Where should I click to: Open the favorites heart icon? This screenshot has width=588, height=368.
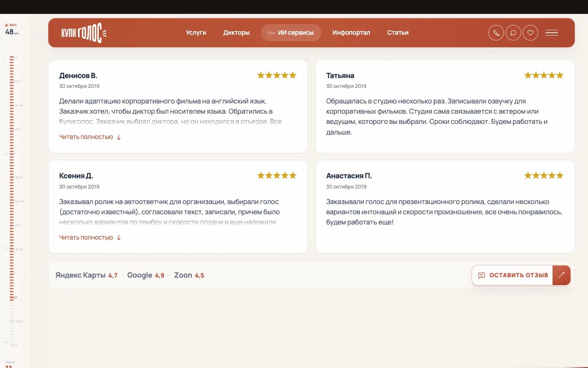pos(530,33)
